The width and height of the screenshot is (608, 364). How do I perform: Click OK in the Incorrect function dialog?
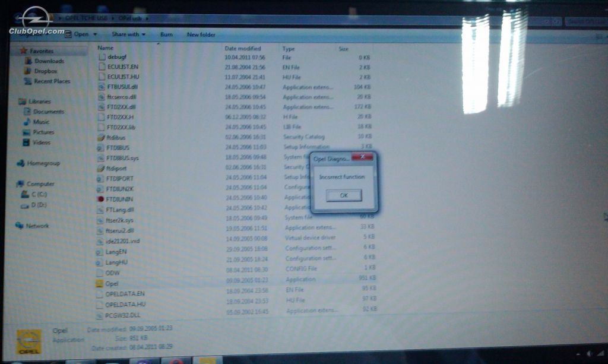coord(344,195)
